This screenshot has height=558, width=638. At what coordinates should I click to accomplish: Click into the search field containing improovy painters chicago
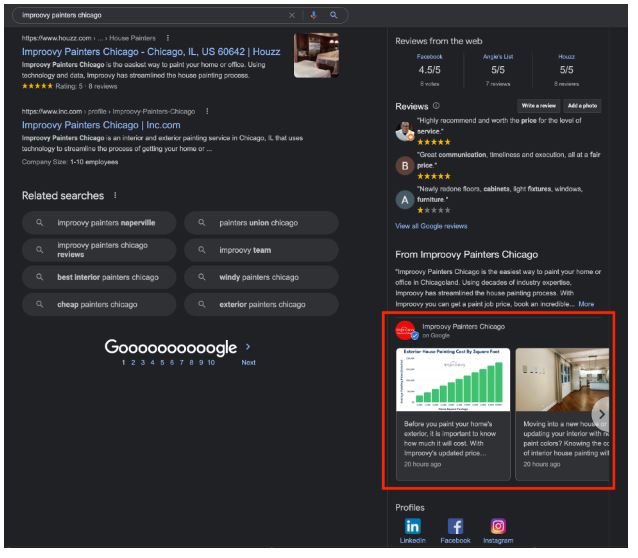[x=155, y=15]
